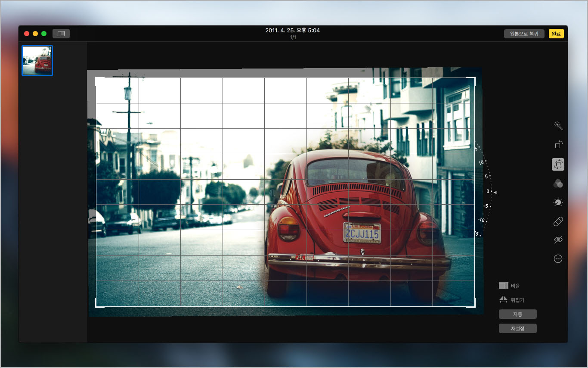Click the "1/1" photo counter
This screenshot has width=588, height=368.
coord(293,37)
